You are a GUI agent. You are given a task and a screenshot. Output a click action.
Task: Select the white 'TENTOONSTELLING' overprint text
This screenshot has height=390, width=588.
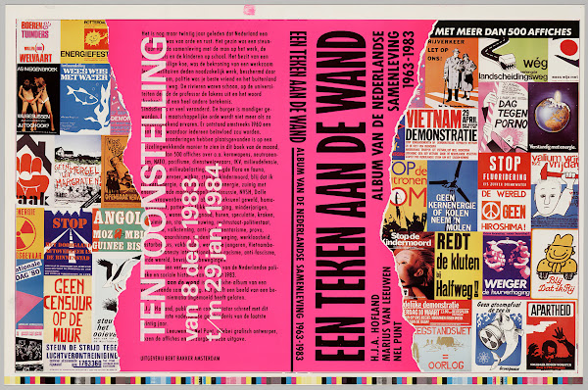click(x=153, y=188)
